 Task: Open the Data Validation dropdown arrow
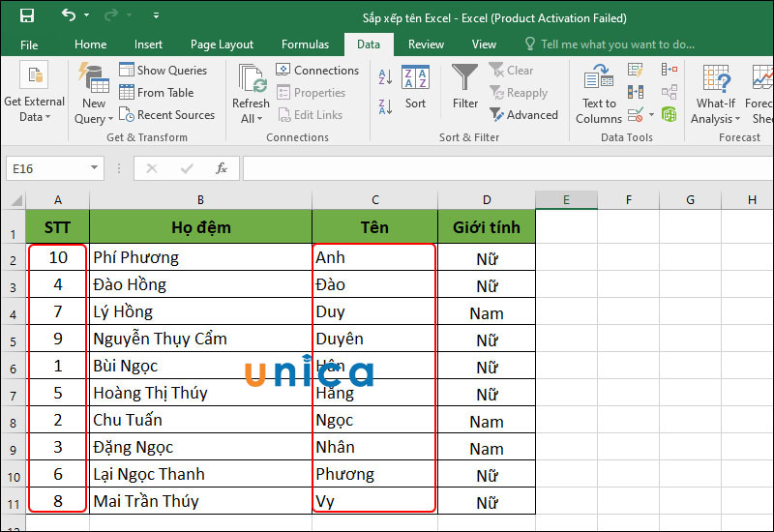651,115
